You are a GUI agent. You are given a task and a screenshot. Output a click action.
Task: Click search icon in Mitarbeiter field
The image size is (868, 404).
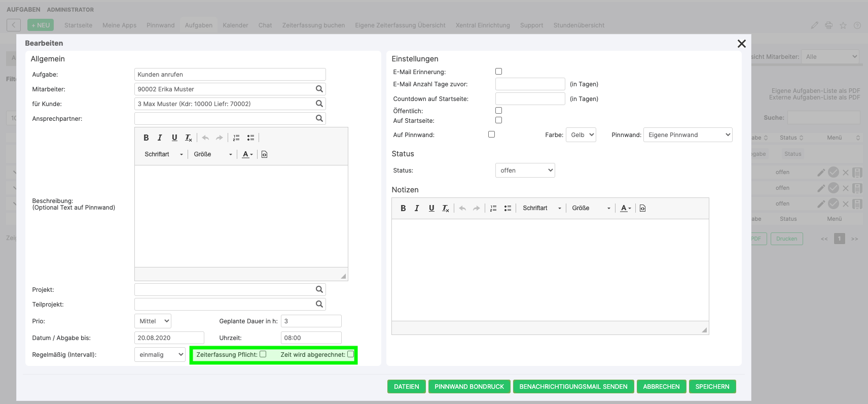[x=319, y=89]
